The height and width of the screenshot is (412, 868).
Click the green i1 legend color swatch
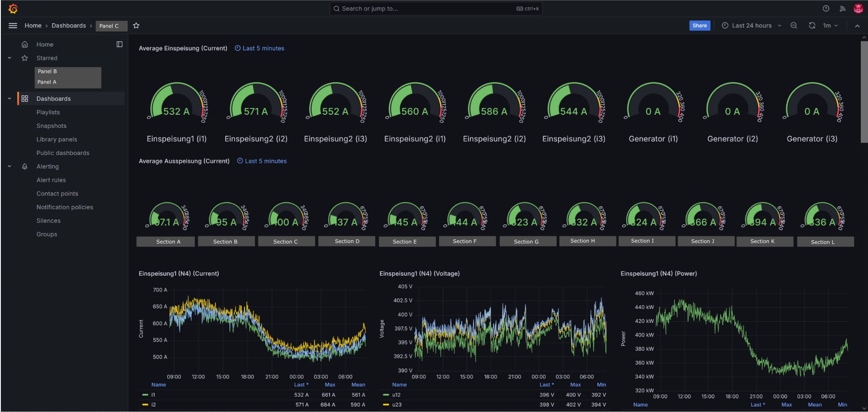[145, 395]
